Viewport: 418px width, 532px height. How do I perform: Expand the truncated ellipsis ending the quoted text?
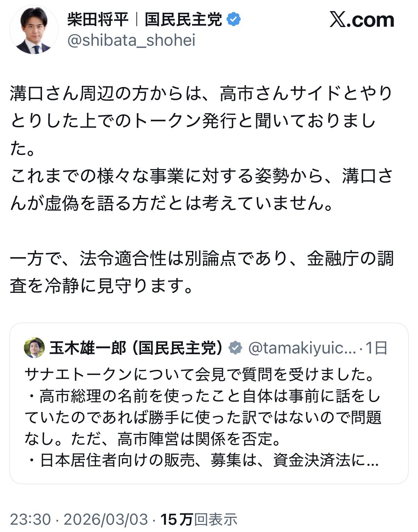pyautogui.click(x=373, y=461)
